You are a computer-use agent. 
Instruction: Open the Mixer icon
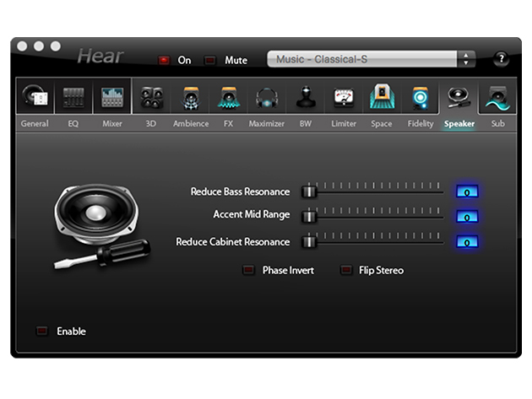coord(112,96)
